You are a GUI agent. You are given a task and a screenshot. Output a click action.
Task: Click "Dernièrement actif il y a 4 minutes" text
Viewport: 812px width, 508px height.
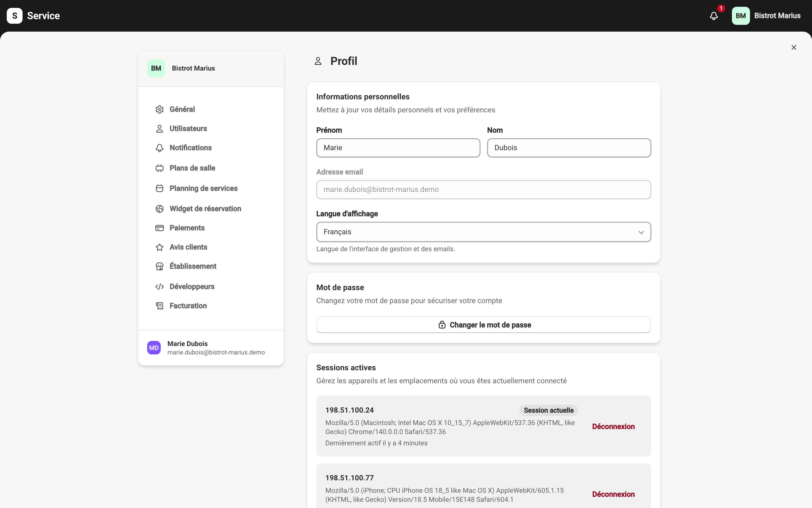coord(376,443)
